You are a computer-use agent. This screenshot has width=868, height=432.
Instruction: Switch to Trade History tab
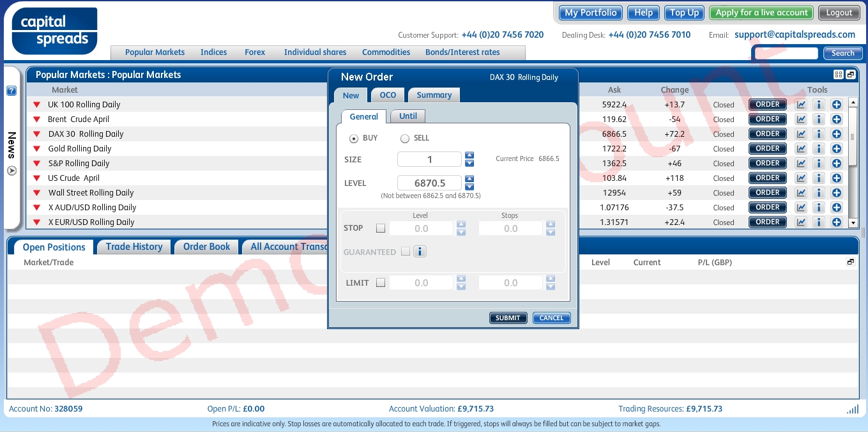(x=134, y=247)
